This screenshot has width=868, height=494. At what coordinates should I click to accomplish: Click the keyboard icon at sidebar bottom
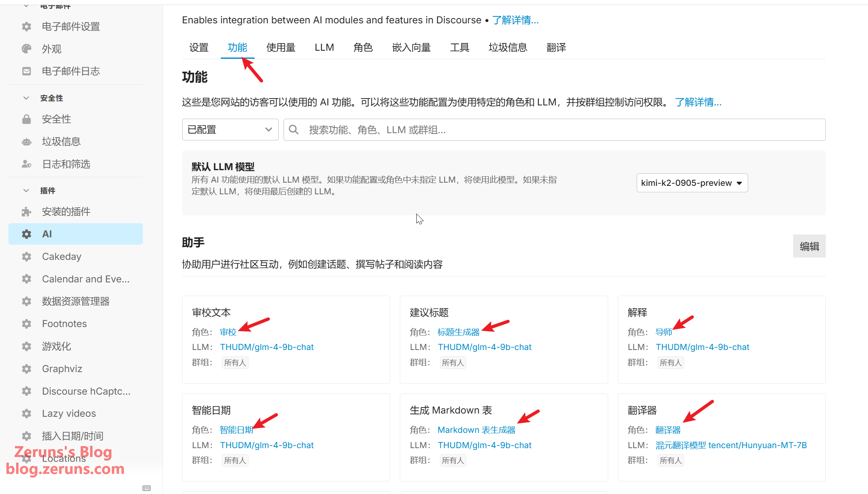click(146, 488)
